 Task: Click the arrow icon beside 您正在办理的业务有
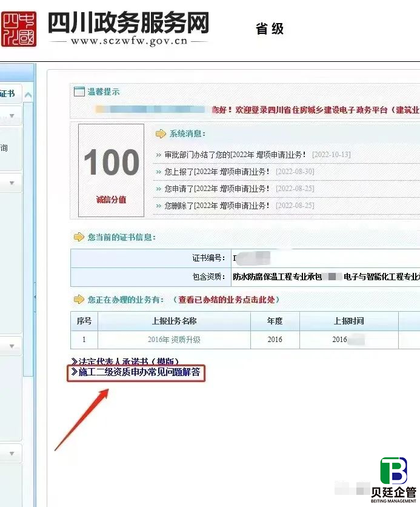[79, 300]
